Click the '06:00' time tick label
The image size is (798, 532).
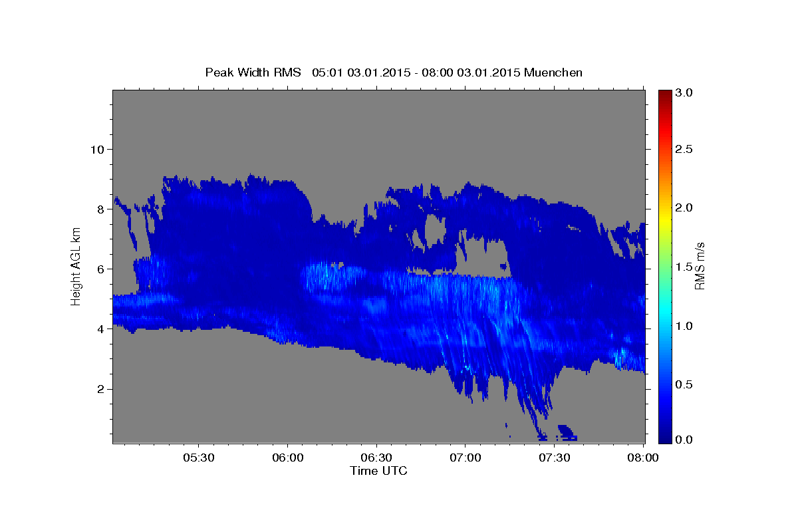pyautogui.click(x=287, y=458)
